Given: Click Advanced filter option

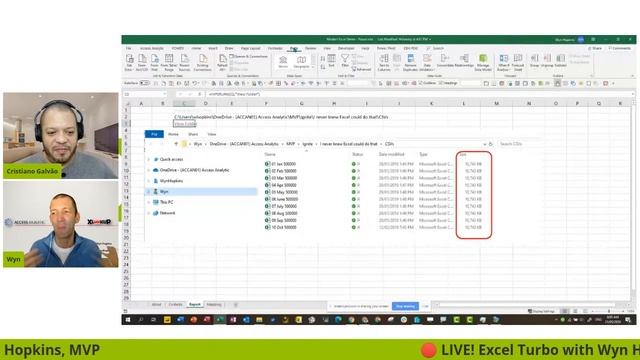Looking at the screenshot, I should click(361, 69).
